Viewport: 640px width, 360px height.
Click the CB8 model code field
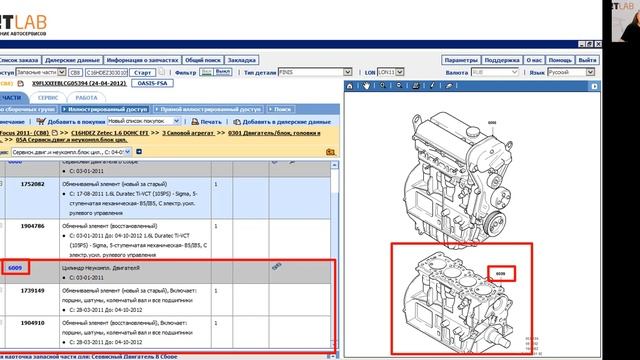tap(75, 72)
